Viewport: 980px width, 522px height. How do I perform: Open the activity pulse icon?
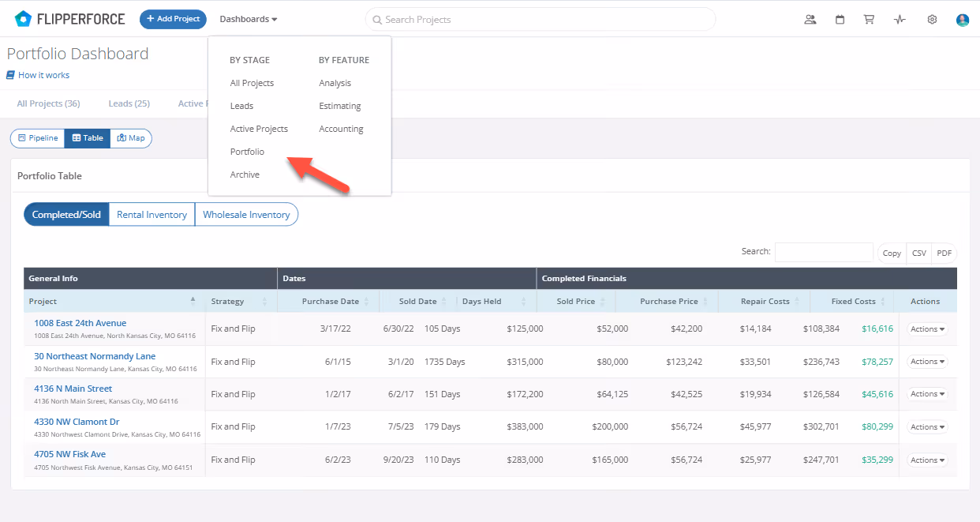(x=900, y=20)
